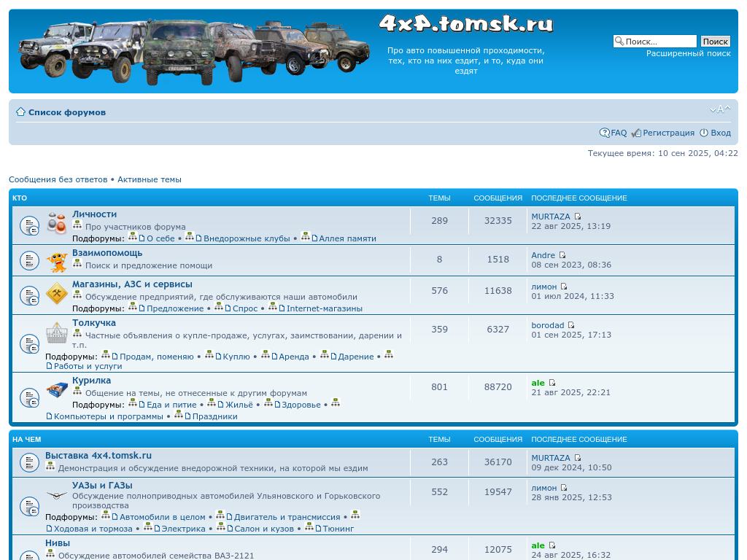Click the change font size icon
The width and height of the screenshot is (747, 560).
point(719,109)
